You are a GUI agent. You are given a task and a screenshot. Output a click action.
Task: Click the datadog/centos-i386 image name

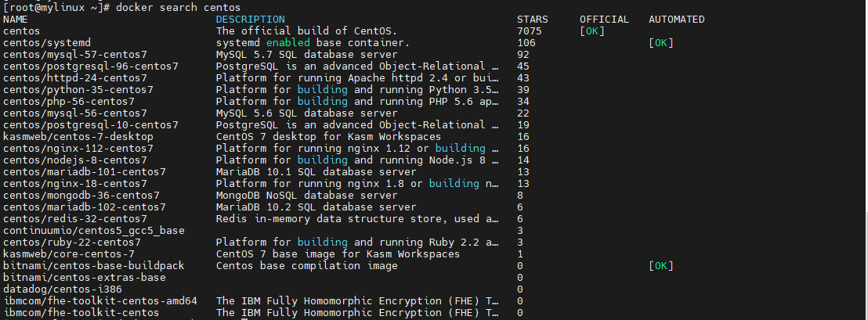tap(62, 289)
